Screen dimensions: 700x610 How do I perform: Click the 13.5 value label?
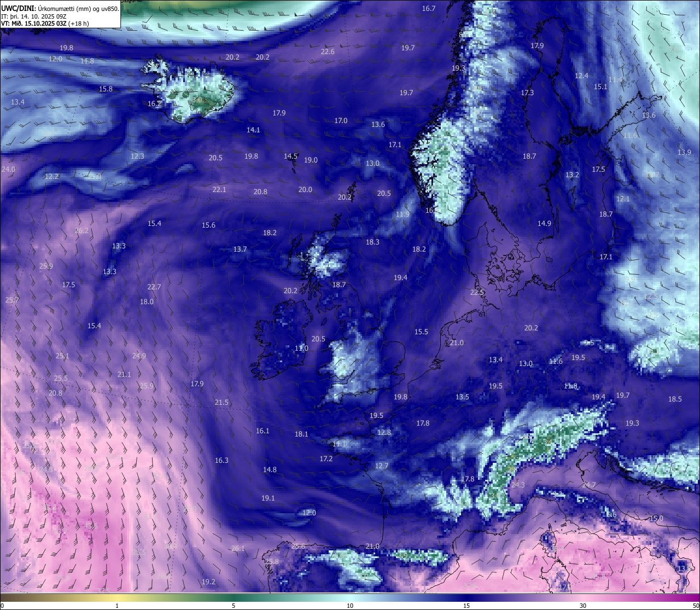[x=462, y=397]
